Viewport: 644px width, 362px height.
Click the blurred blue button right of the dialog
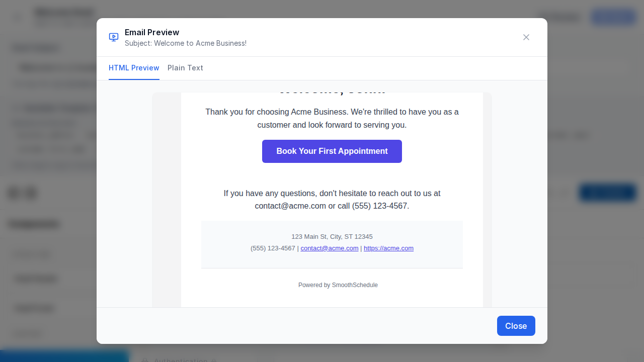click(608, 193)
